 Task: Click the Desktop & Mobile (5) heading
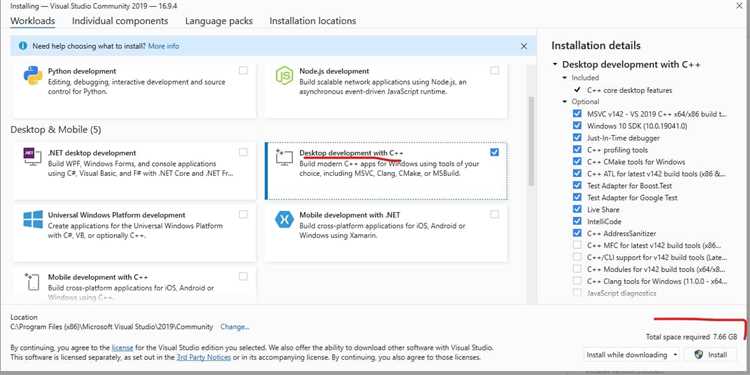[55, 130]
